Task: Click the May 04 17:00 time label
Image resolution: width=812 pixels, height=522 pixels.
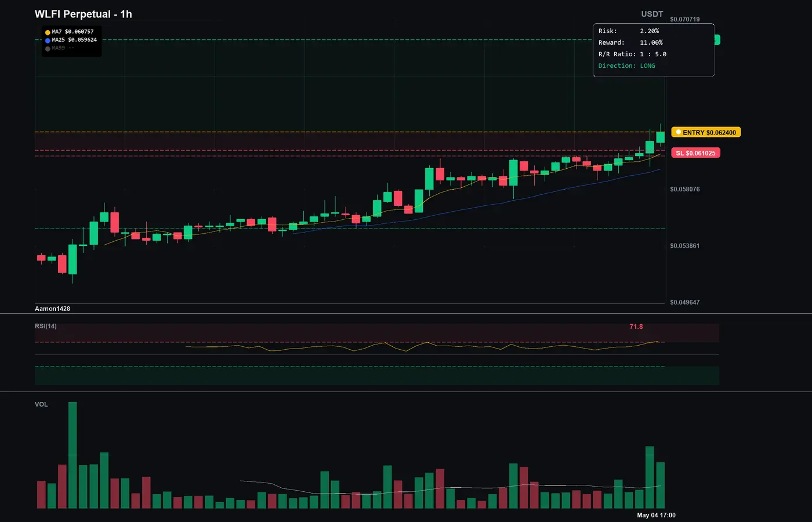Action: click(x=656, y=515)
